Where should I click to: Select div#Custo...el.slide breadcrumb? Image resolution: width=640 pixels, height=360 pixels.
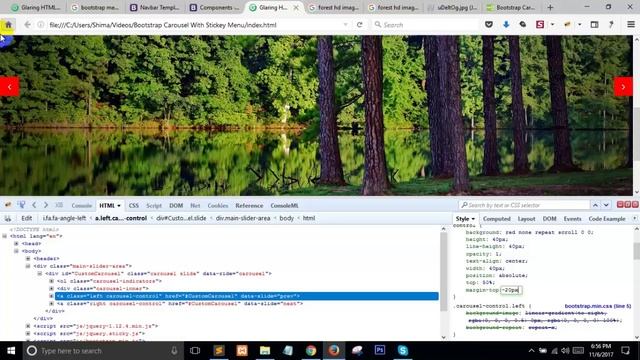pyautogui.click(x=181, y=218)
